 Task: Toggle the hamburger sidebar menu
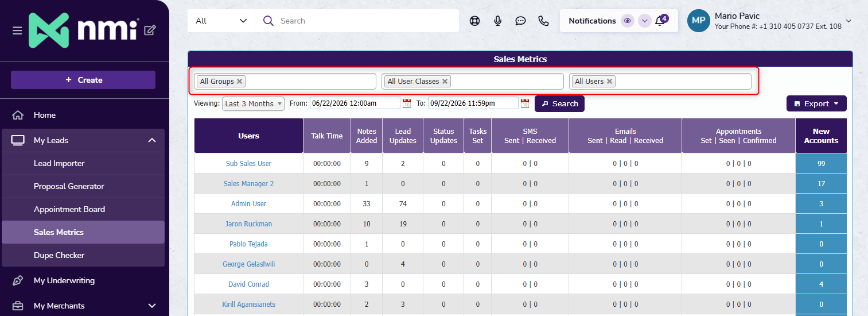click(x=17, y=30)
